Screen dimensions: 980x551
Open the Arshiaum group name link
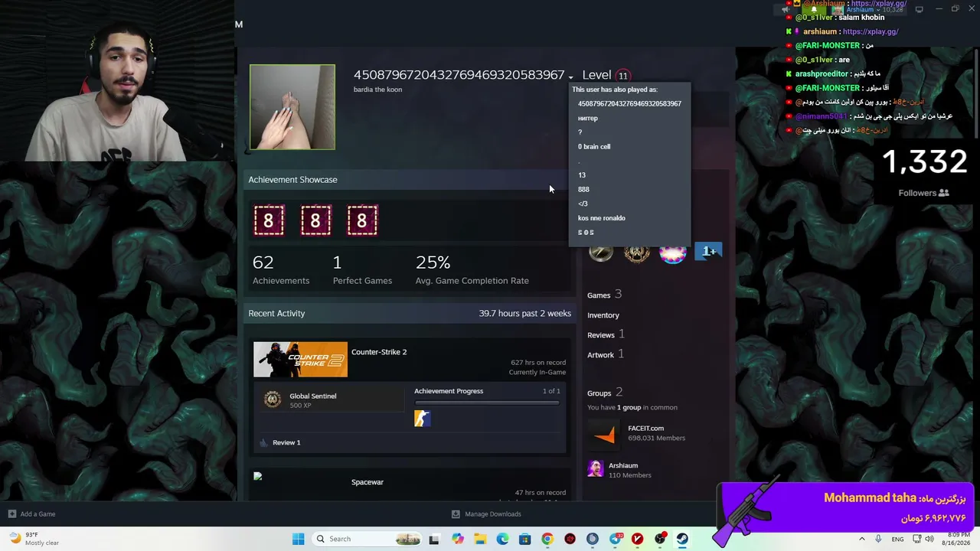623,465
